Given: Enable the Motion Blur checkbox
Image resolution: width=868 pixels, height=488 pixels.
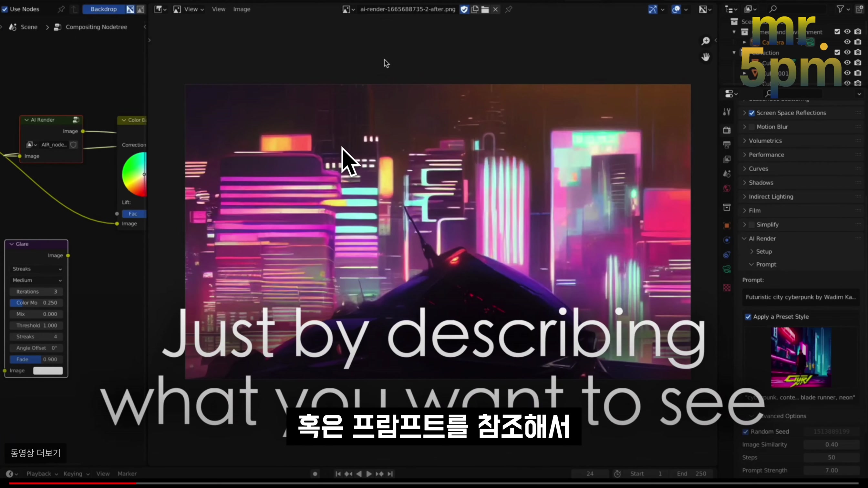Looking at the screenshot, I should pyautogui.click(x=751, y=127).
